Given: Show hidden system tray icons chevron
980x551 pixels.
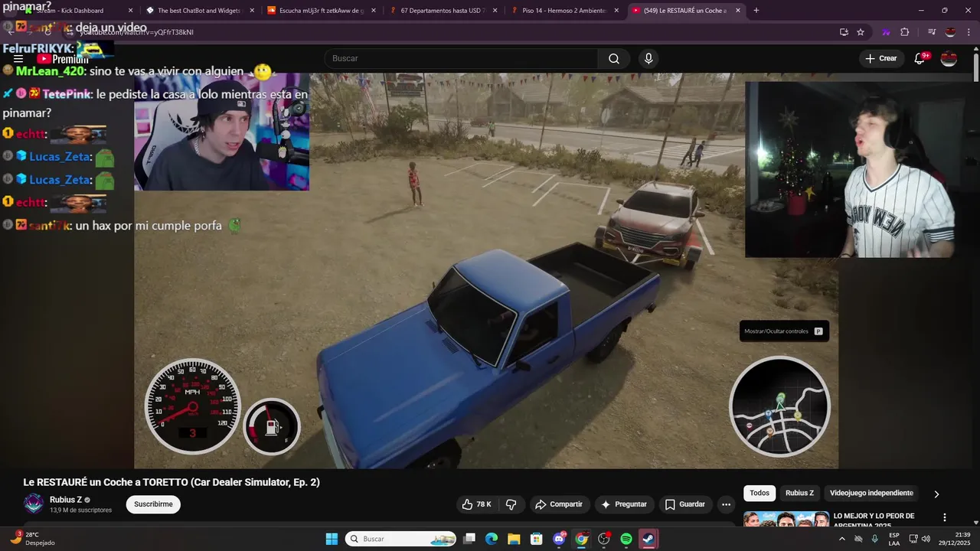Looking at the screenshot, I should pos(842,539).
